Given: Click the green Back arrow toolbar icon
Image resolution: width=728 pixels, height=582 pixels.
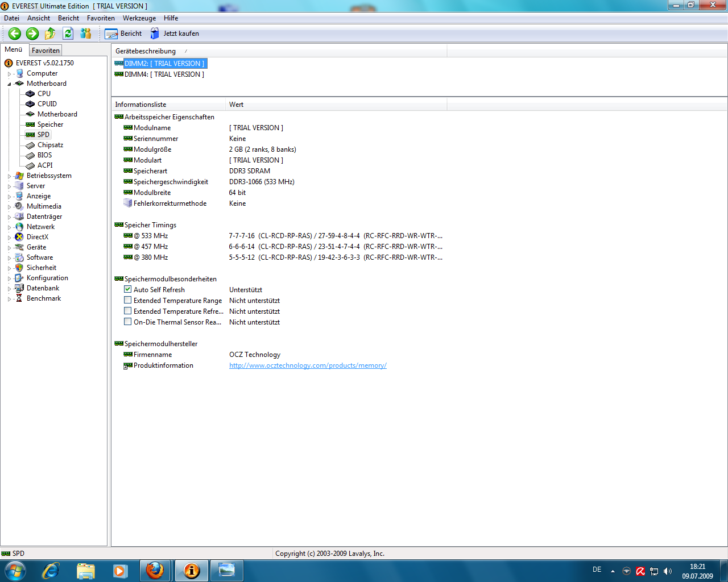Looking at the screenshot, I should [15, 34].
